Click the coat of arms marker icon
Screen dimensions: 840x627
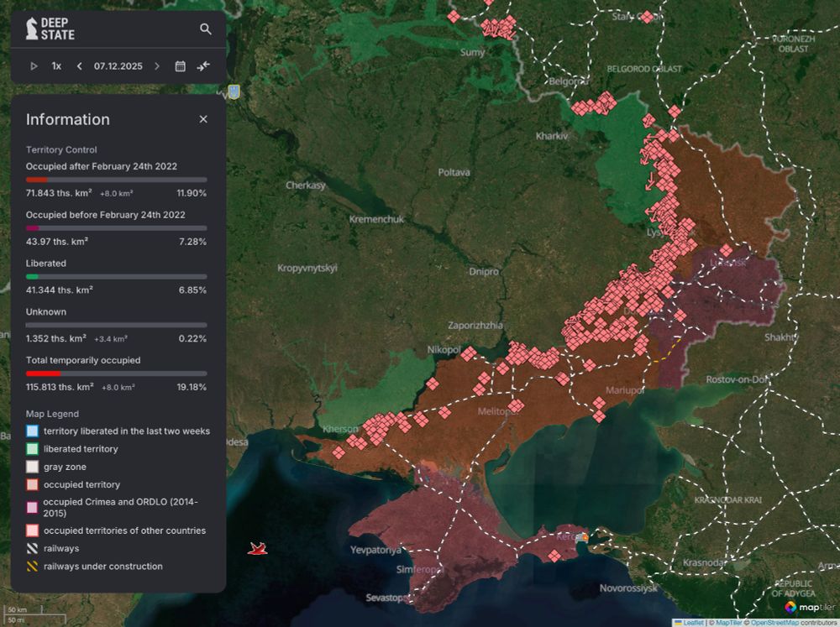pos(234,91)
